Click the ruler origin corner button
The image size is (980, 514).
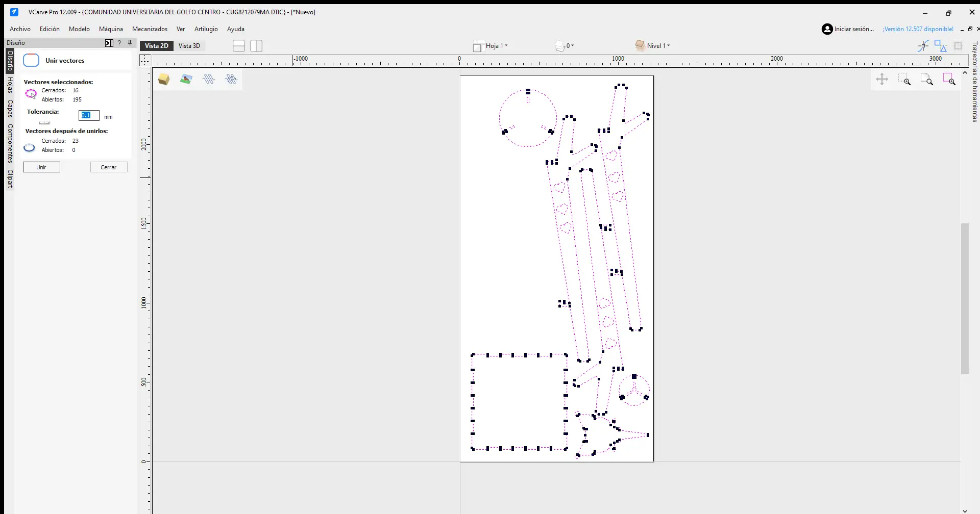point(145,61)
